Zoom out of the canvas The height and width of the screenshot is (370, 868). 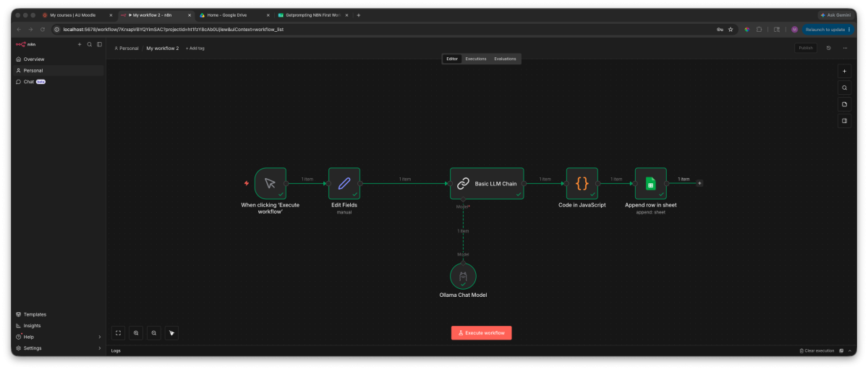tap(153, 333)
